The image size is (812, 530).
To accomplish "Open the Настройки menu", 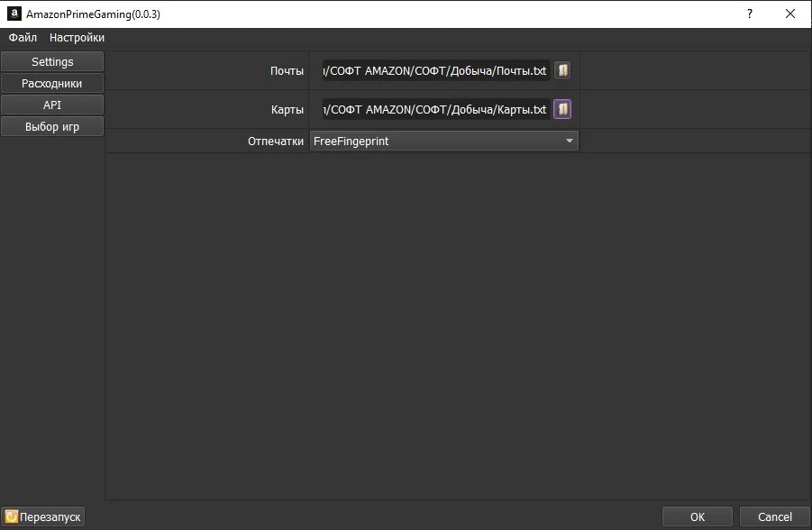I will pyautogui.click(x=77, y=37).
